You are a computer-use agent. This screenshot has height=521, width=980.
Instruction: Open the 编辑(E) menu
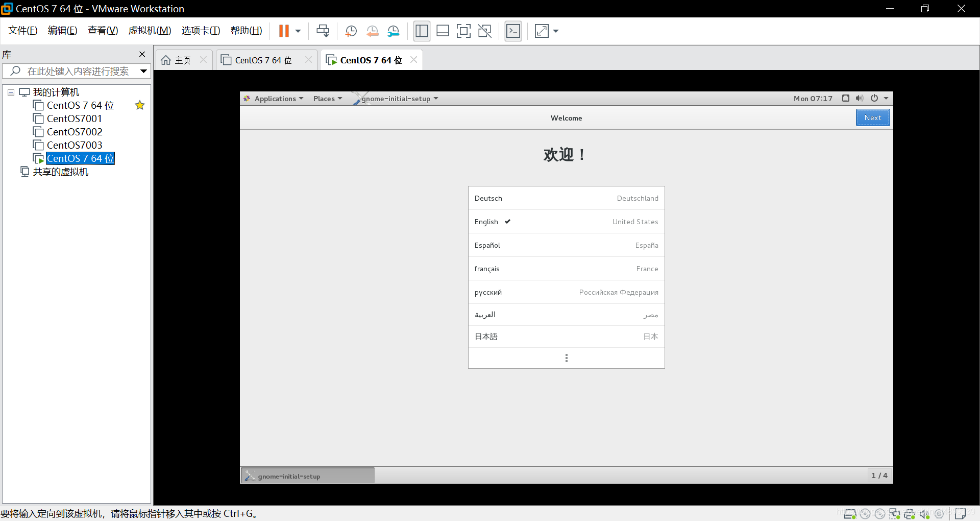point(62,31)
